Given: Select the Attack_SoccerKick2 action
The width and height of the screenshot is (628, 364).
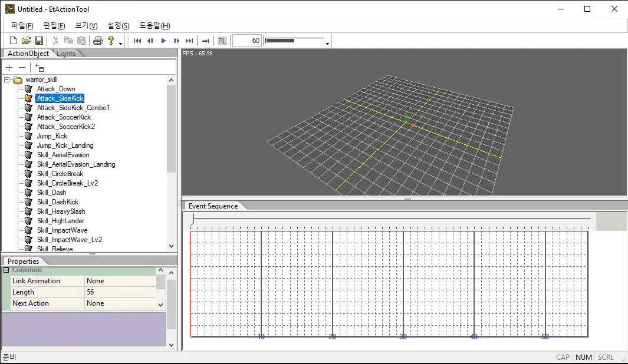Looking at the screenshot, I should tap(65, 127).
